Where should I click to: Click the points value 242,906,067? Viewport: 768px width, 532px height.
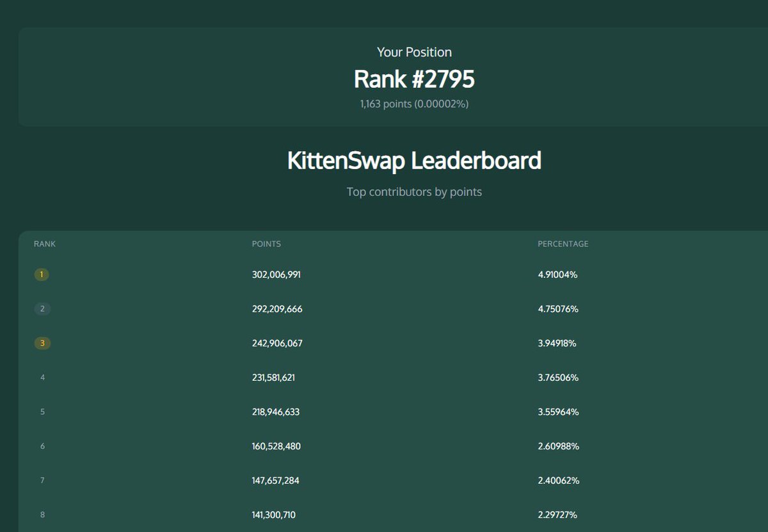(x=277, y=343)
